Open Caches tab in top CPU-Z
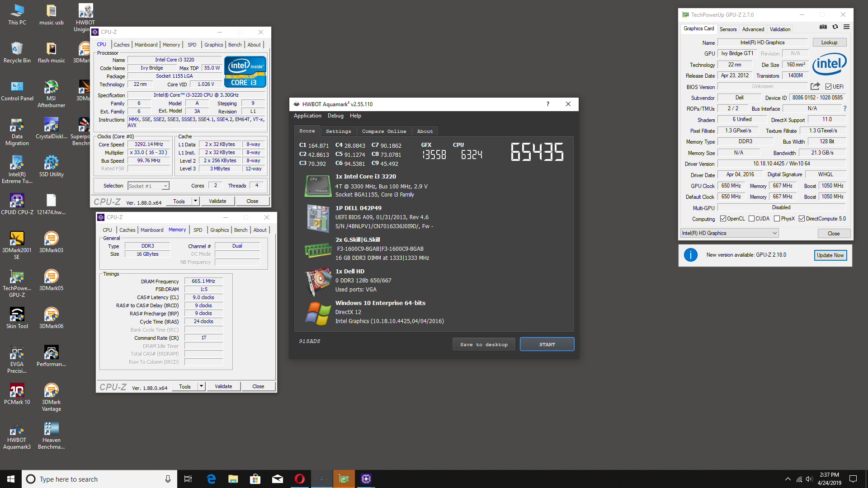 coord(121,45)
